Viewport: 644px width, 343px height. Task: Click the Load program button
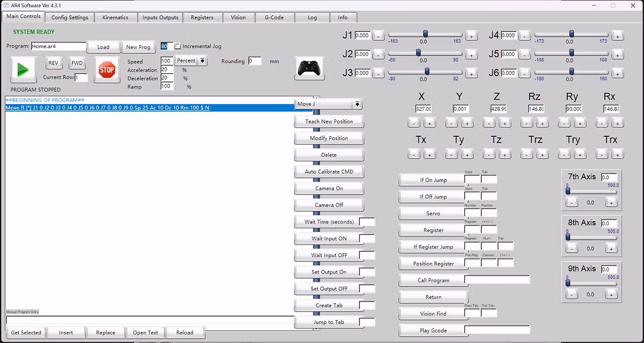(x=103, y=47)
